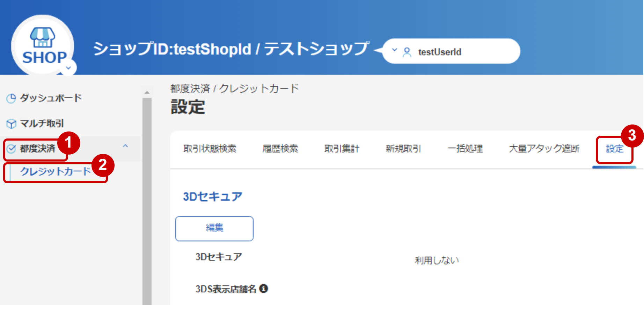The image size is (644, 335).
Task: Click the 編集 button under 3Dセキュア
Action: [x=214, y=228]
